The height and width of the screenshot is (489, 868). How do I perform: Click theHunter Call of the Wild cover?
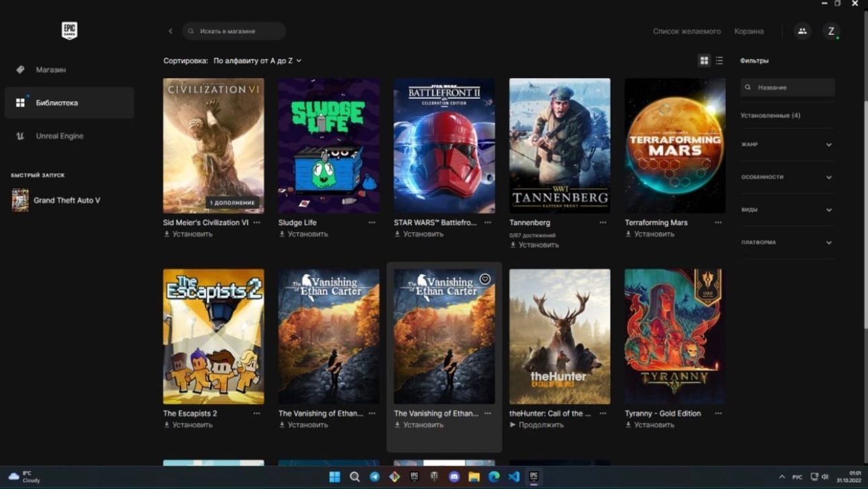click(x=560, y=337)
